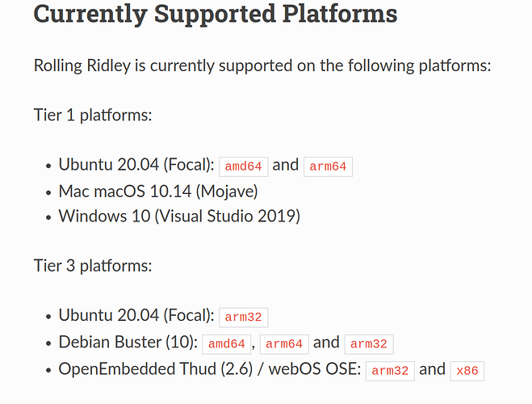
Task: Click the OpenEmbedded Thud (2.6) text
Action: point(156,369)
